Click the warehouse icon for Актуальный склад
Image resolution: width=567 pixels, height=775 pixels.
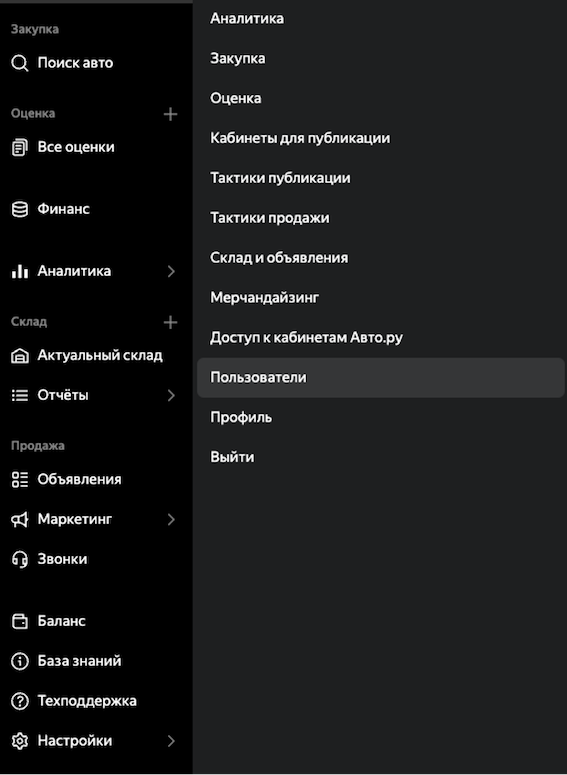(20, 356)
